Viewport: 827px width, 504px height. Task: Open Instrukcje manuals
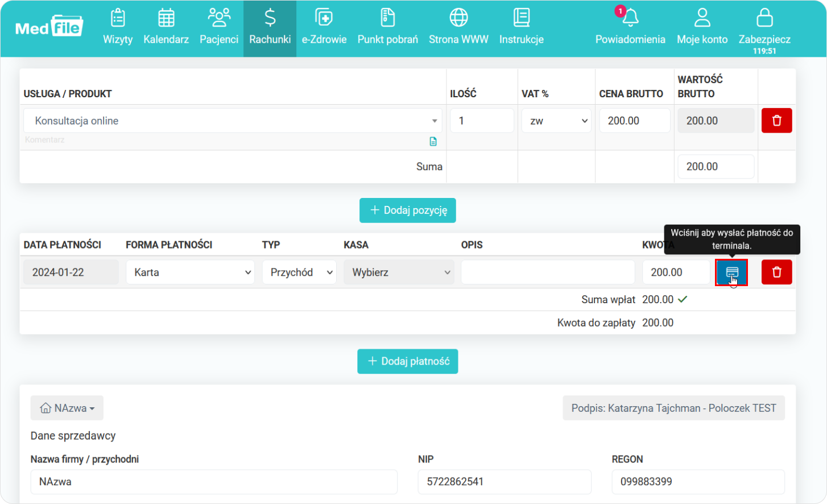(x=522, y=27)
